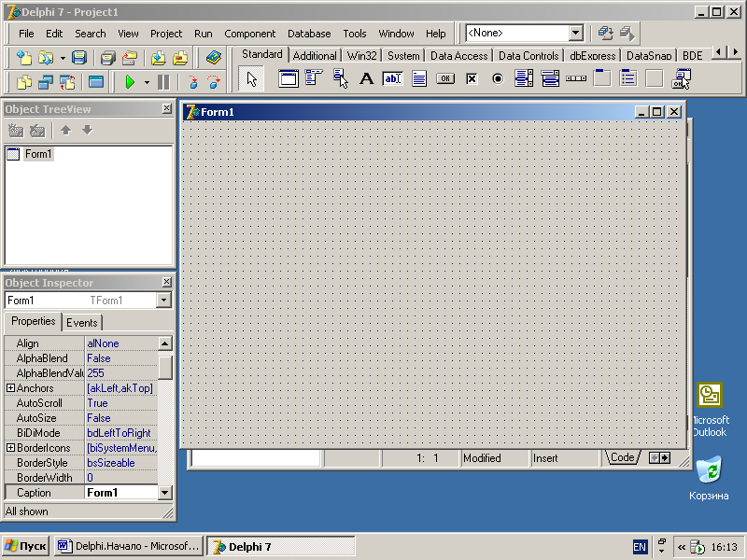The image size is (747, 560).
Task: Run the project with green arrow
Action: 130,82
